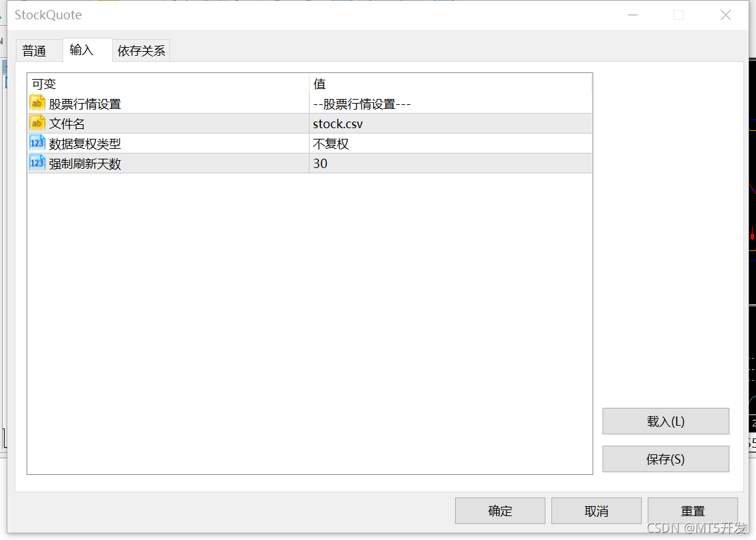Click the --股票行情设置--- value cell
The width and height of the screenshot is (756, 540).
[362, 103]
